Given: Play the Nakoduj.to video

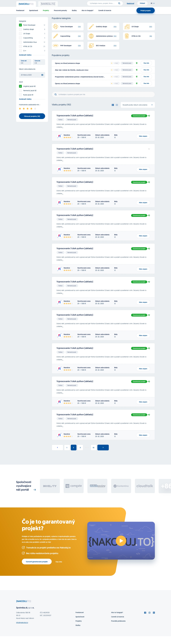Looking at the screenshot, I should [x=121, y=541].
